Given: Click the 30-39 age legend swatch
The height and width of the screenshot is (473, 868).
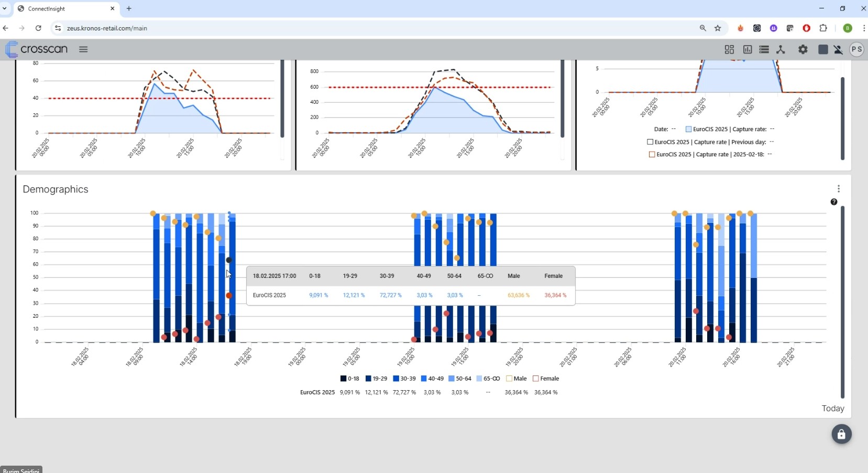Looking at the screenshot, I should (x=397, y=379).
